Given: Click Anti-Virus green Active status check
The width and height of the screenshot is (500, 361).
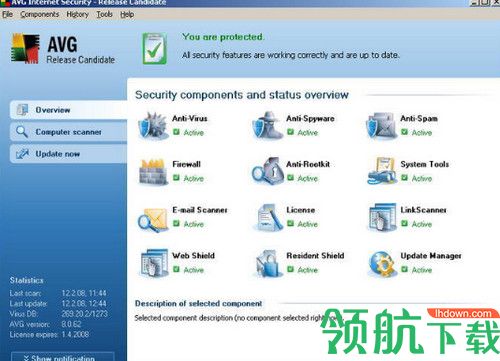Looking at the screenshot, I should click(176, 132).
